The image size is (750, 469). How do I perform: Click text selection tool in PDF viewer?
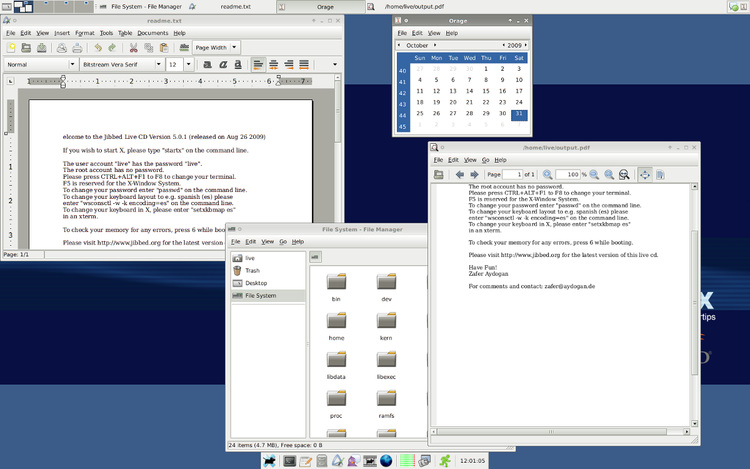tap(660, 175)
